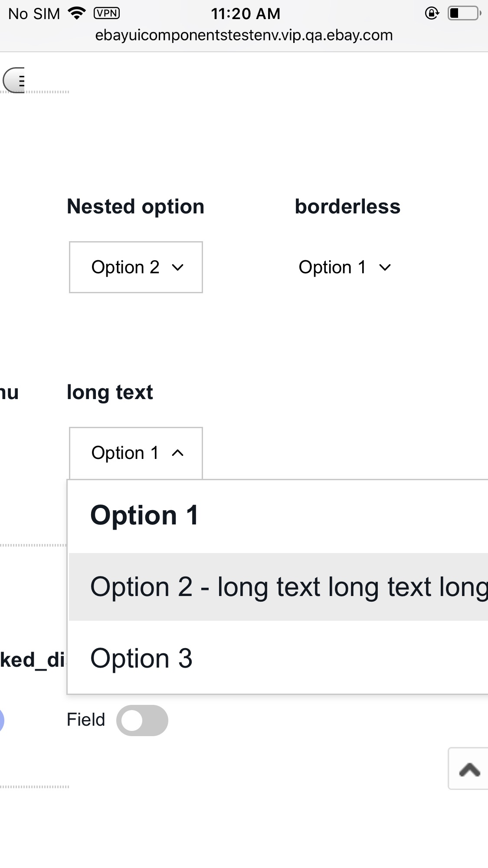This screenshot has height=868, width=488.
Task: Tap the battery indicator icon
Action: (x=462, y=13)
